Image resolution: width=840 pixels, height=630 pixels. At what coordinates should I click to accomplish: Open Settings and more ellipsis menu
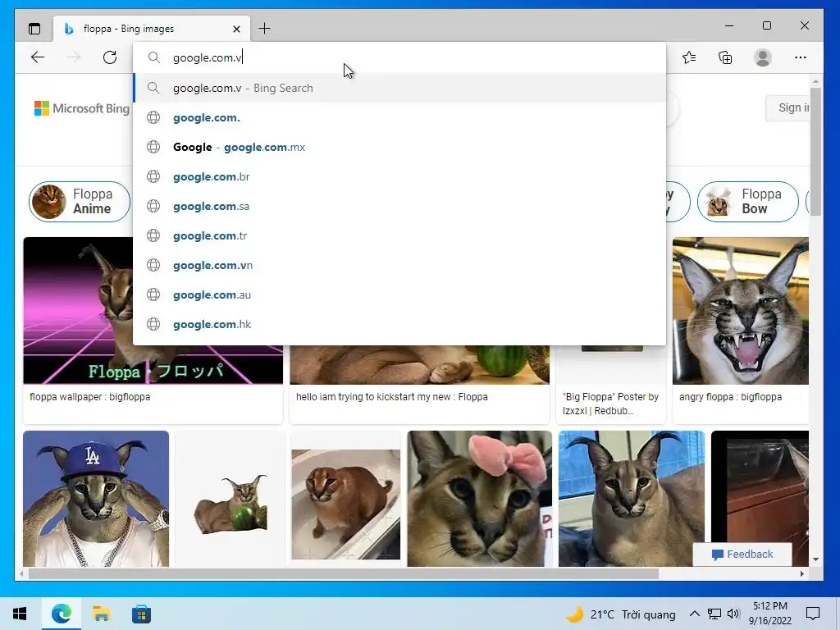click(x=801, y=57)
